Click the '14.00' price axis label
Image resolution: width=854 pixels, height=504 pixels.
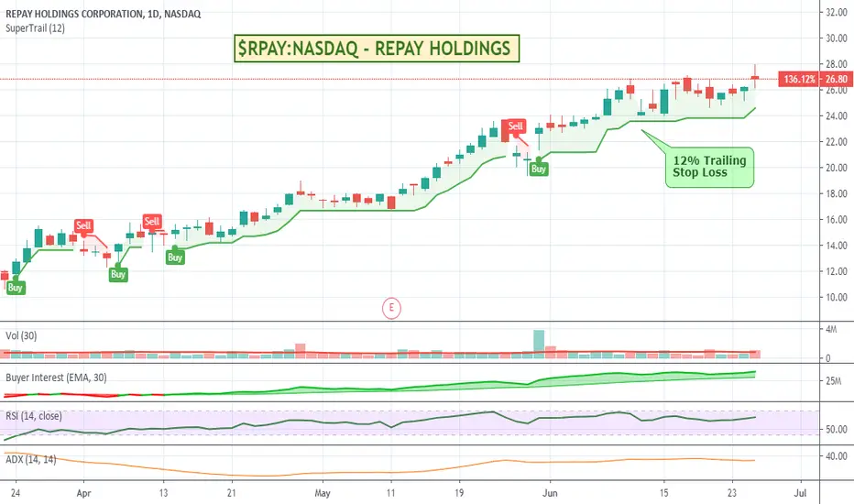(x=836, y=246)
